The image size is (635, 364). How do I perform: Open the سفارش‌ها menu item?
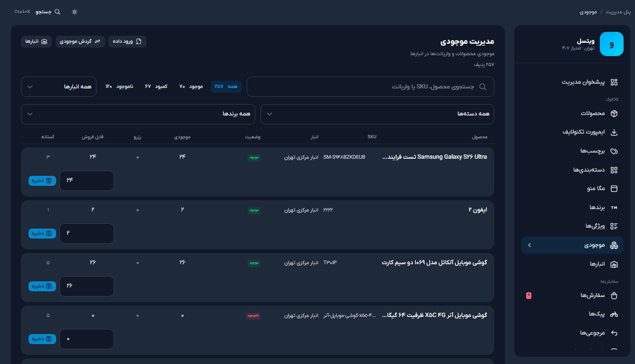572,296
